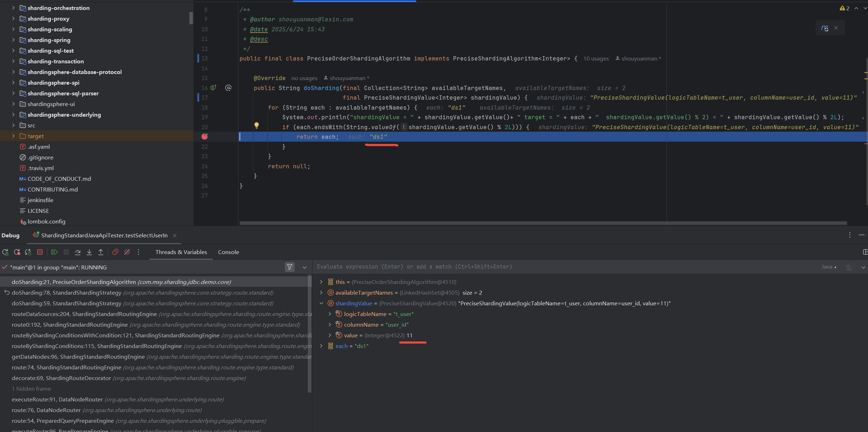The image size is (868, 432).
Task: Click the Step Into button
Action: (x=89, y=252)
